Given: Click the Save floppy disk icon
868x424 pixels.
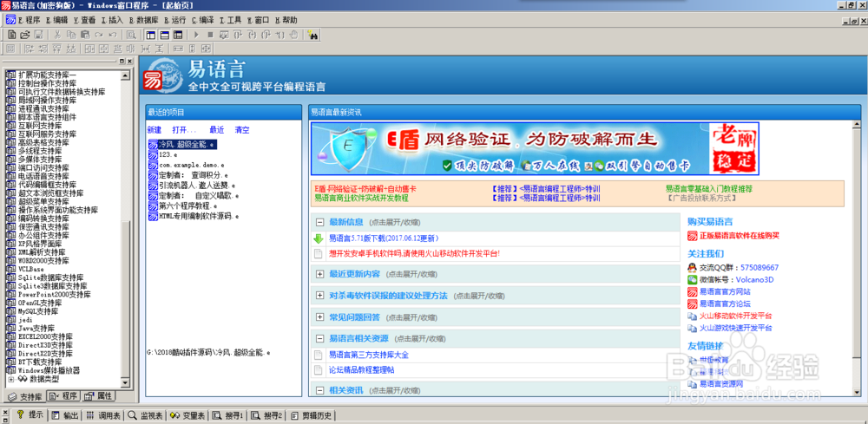Looking at the screenshot, I should (x=38, y=35).
